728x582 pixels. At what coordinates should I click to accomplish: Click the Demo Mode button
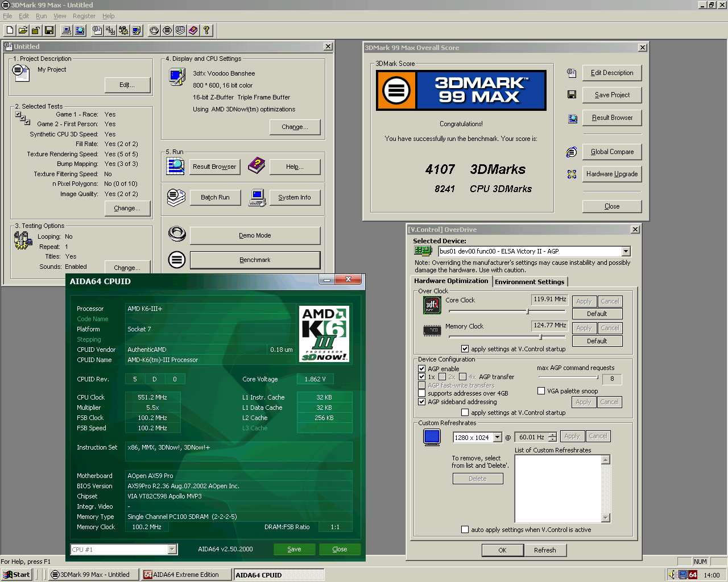click(255, 235)
